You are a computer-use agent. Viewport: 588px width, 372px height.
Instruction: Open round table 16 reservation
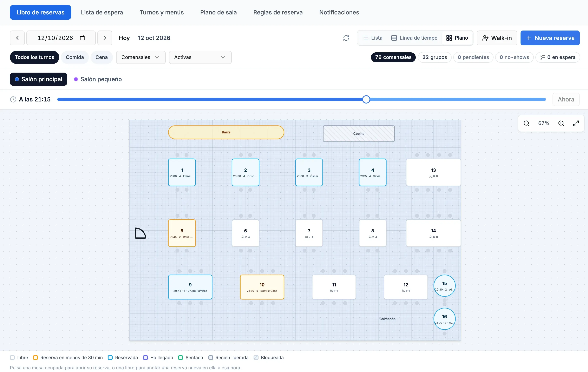444,319
